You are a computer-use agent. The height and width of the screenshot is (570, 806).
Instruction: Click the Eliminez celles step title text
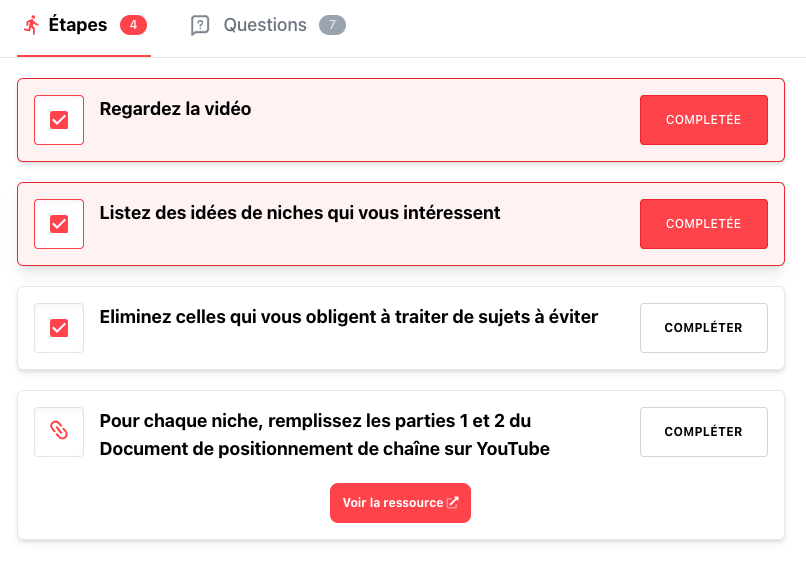pyautogui.click(x=348, y=317)
